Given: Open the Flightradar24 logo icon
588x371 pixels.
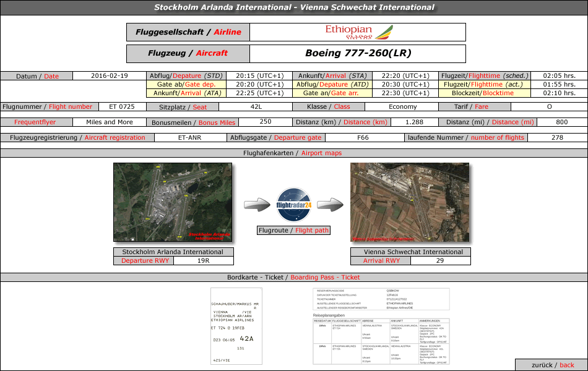Looking at the screenshot, I should (294, 205).
